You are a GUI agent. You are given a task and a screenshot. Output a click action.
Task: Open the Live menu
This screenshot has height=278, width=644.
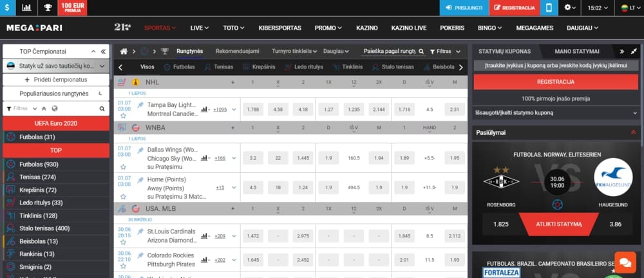tap(199, 28)
